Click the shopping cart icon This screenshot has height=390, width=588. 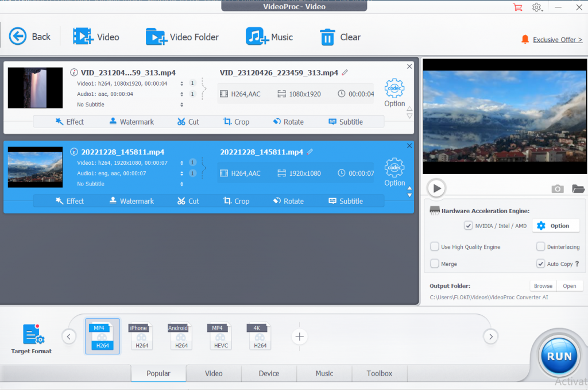tap(517, 7)
